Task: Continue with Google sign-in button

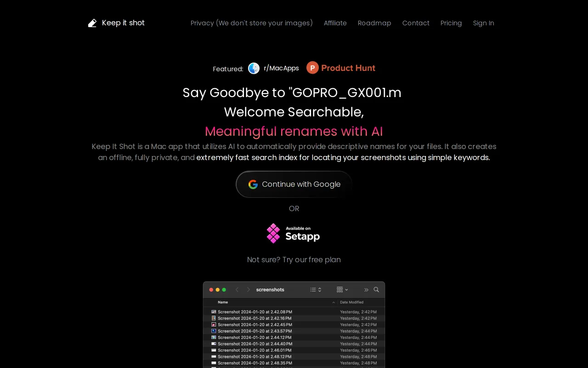Action: click(x=294, y=184)
